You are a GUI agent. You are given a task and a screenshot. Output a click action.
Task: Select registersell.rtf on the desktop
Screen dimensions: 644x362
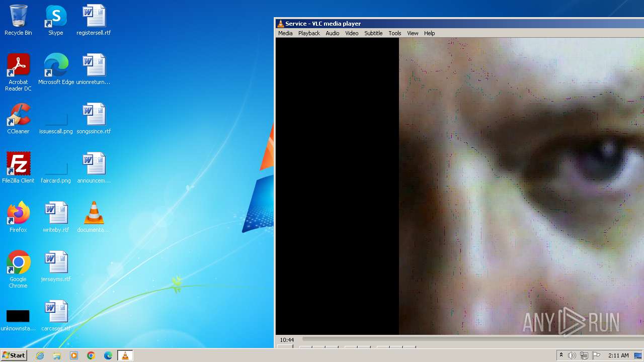click(94, 21)
